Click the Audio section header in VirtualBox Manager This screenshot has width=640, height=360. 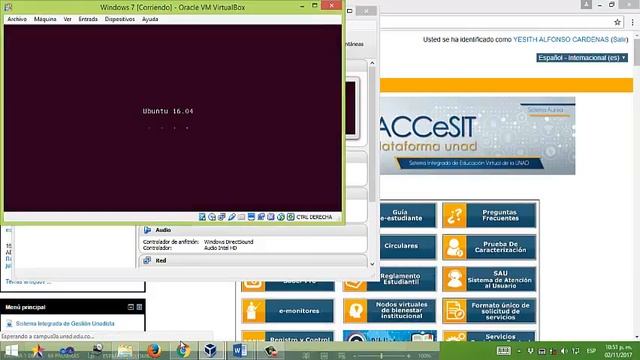252,230
